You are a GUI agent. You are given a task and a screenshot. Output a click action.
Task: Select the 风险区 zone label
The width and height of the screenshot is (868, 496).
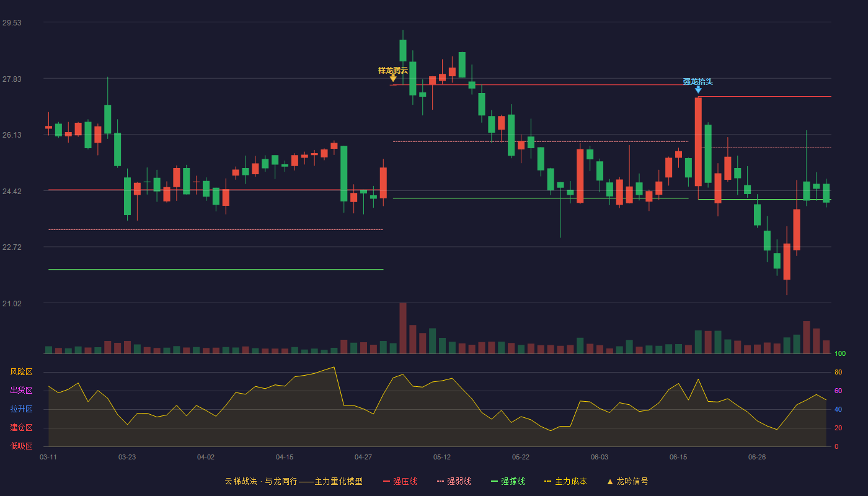coord(21,372)
